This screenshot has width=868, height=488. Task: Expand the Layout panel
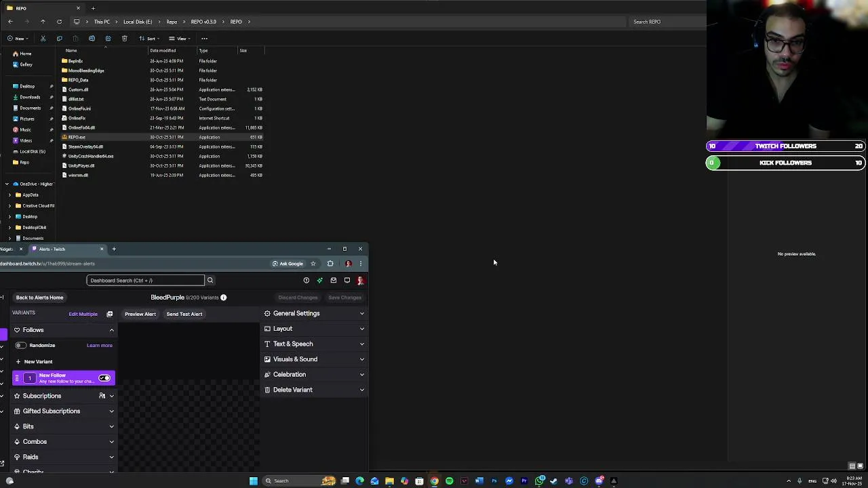(x=315, y=329)
